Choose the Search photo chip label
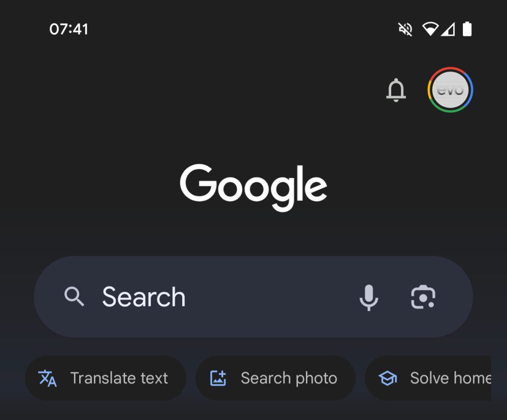 pyautogui.click(x=289, y=378)
